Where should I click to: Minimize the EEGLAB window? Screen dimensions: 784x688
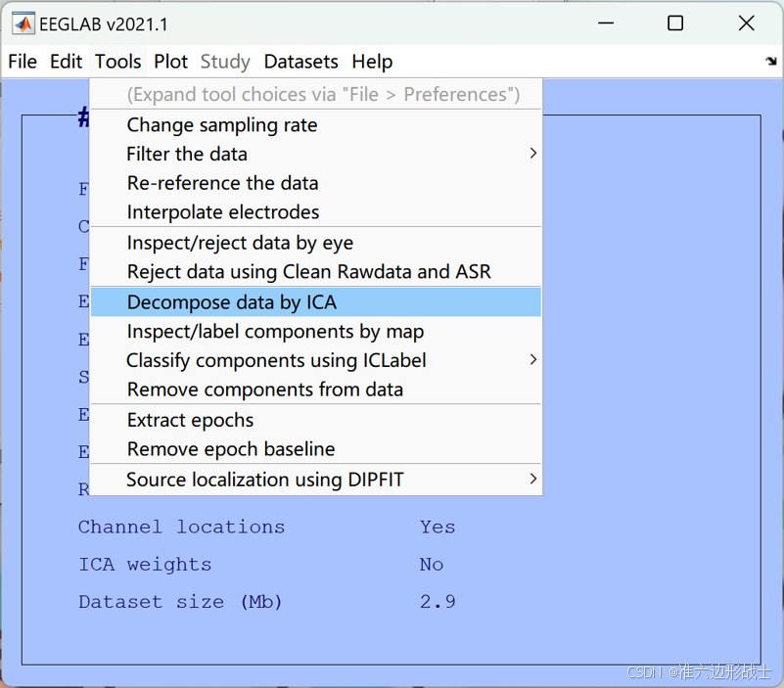[x=606, y=23]
